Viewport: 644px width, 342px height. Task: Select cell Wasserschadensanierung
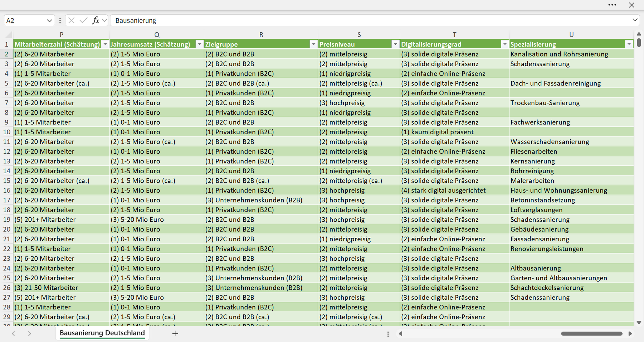tap(571, 142)
